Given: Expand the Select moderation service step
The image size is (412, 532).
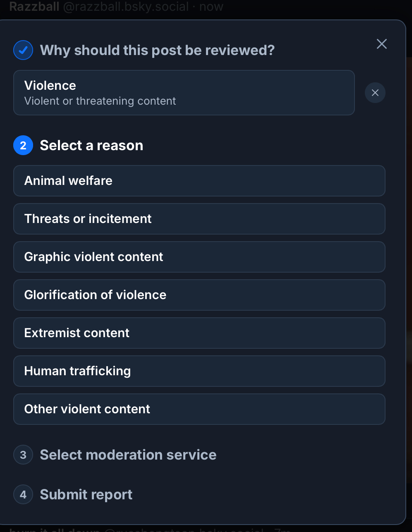Looking at the screenshot, I should 128,455.
